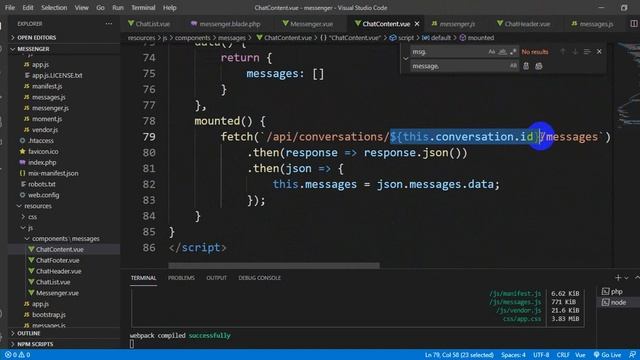Click Go Live in status bar
The height and width of the screenshot is (360, 640).
(x=607, y=355)
